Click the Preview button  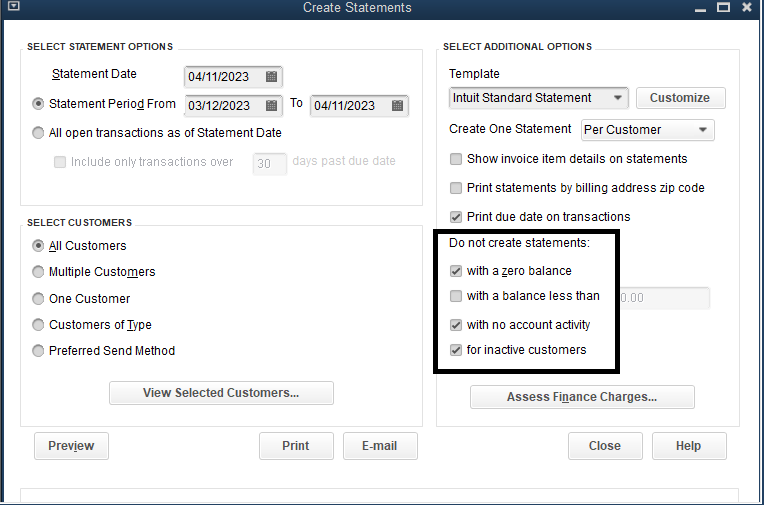(71, 446)
